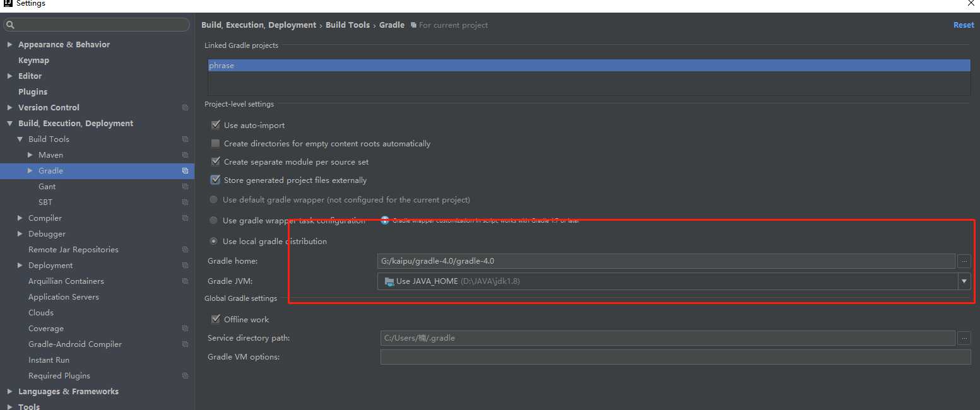980x410 pixels.
Task: Expand the Maven node
Action: pos(30,155)
